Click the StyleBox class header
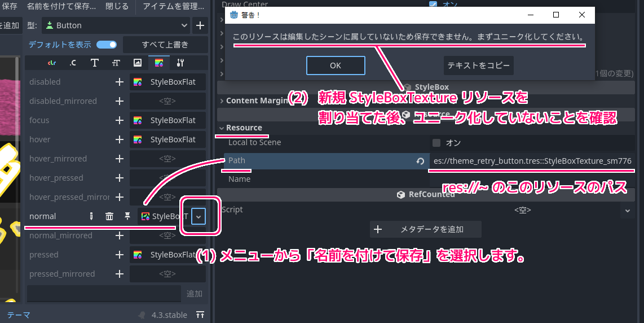Image resolution: width=644 pixels, height=323 pixels. (x=426, y=87)
